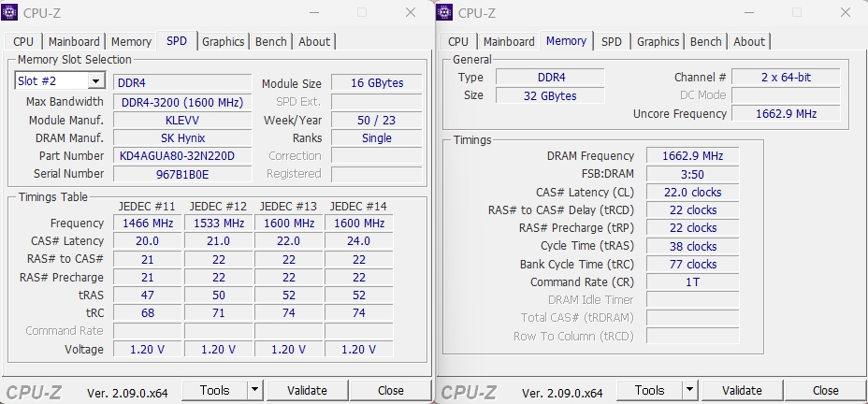Click Week/Year value 50 / 23

tap(376, 120)
